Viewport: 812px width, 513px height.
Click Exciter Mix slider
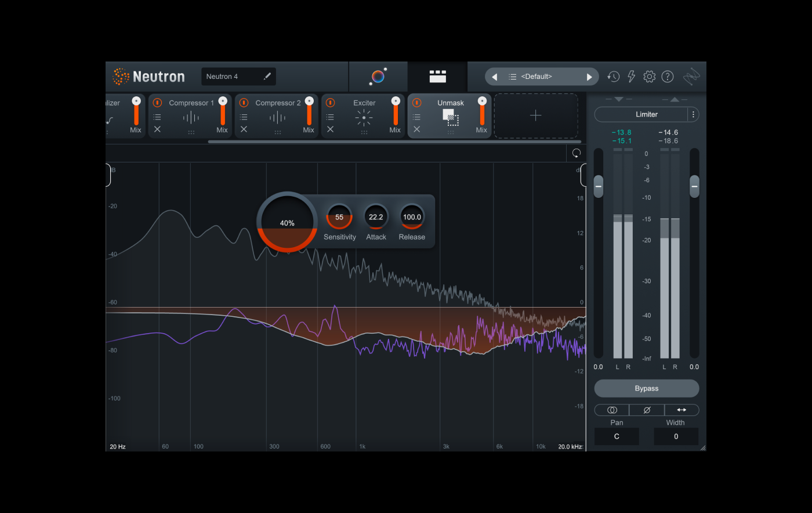[x=396, y=110]
